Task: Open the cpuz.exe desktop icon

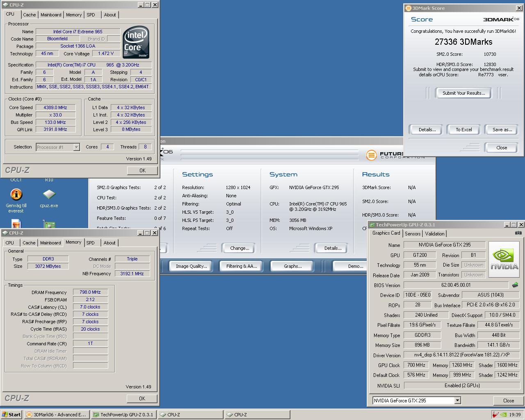Action: pyautogui.click(x=49, y=198)
